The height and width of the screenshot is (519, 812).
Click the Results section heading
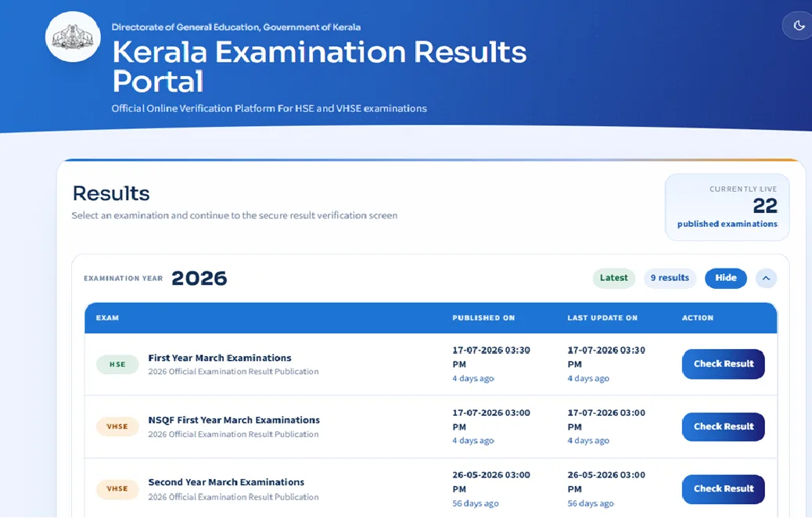[x=111, y=193]
